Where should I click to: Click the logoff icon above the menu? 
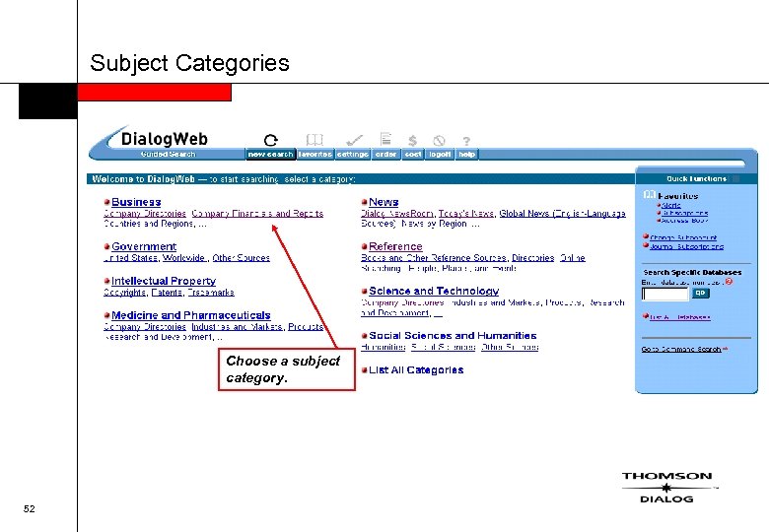pyautogui.click(x=439, y=141)
